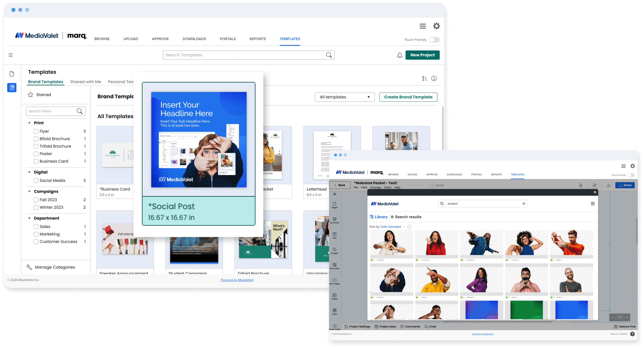
Task: Open the Date Uploaded sort dropdown
Action: [x=392, y=227]
